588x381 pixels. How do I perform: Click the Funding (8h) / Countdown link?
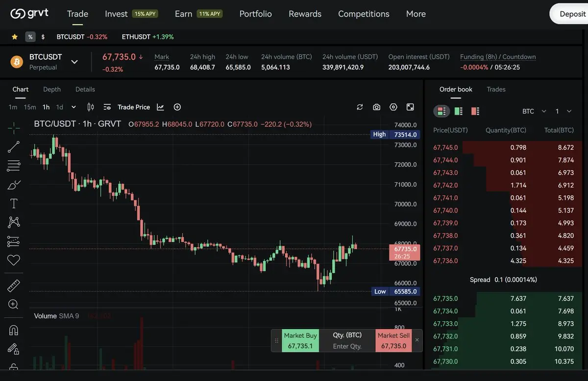(498, 57)
